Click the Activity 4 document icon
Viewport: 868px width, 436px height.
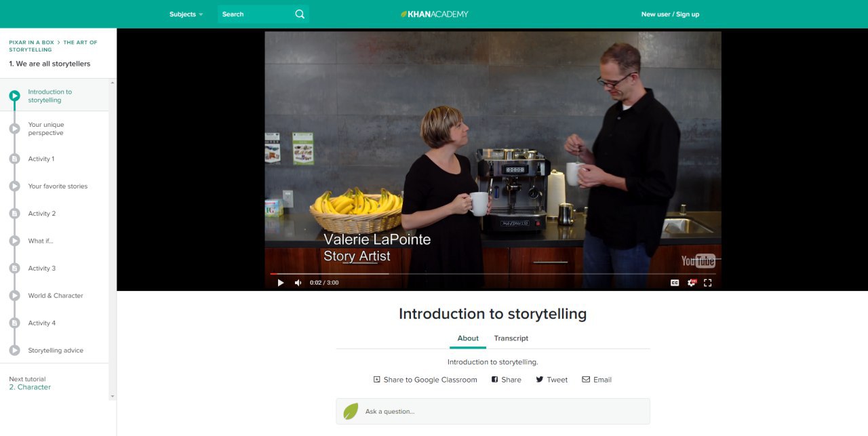coord(14,323)
